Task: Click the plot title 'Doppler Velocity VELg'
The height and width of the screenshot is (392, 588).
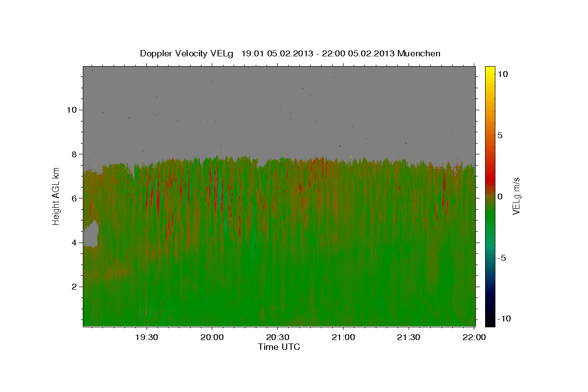Action: [x=187, y=53]
